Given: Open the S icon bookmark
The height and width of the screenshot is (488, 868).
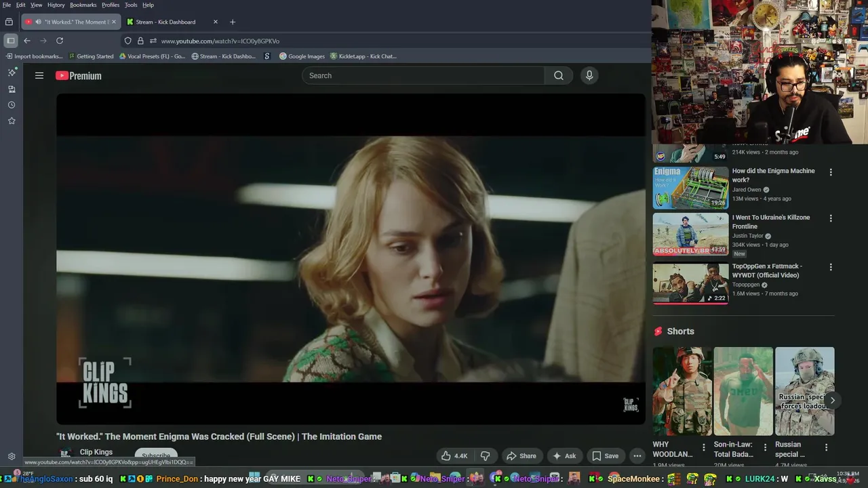Looking at the screenshot, I should [267, 56].
